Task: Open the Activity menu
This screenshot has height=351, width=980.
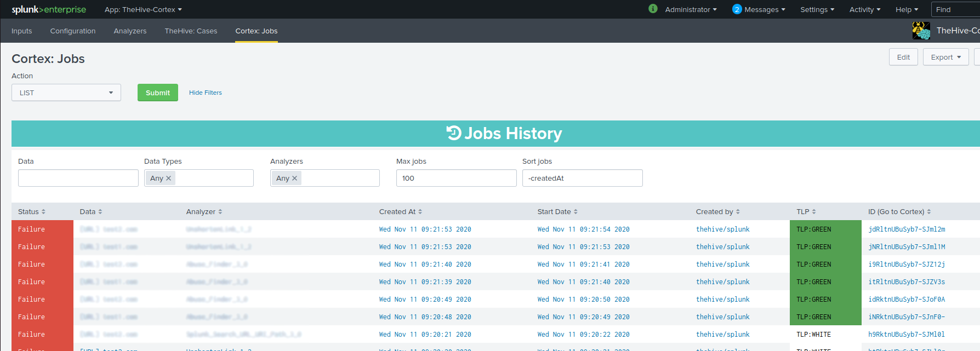Action: point(865,9)
